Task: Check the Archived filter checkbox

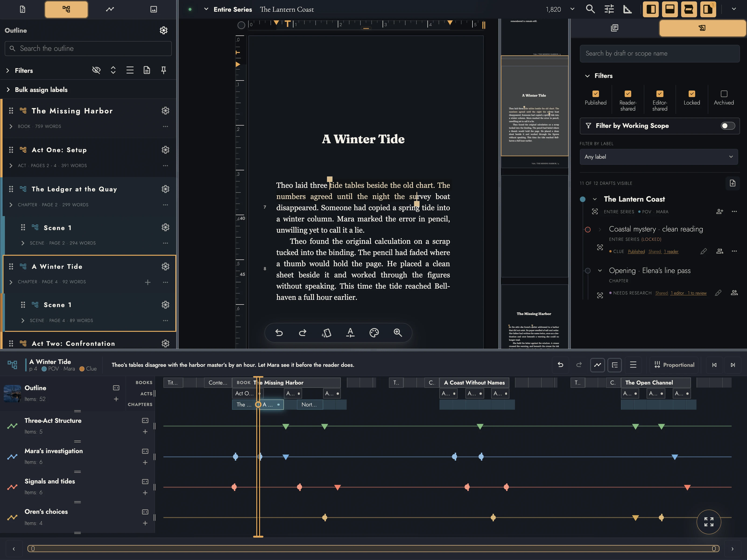Action: [x=724, y=94]
